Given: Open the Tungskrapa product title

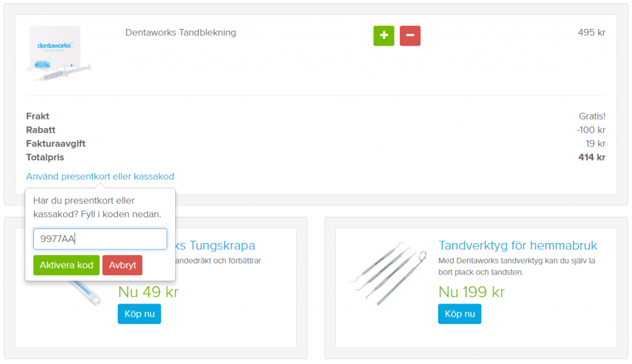Looking at the screenshot, I should [x=216, y=246].
